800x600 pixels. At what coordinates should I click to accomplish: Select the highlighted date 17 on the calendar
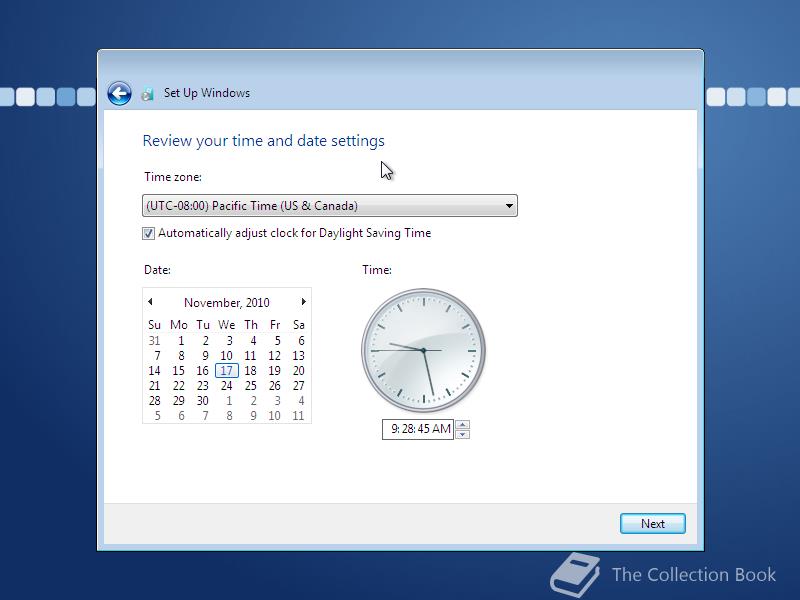(227, 370)
